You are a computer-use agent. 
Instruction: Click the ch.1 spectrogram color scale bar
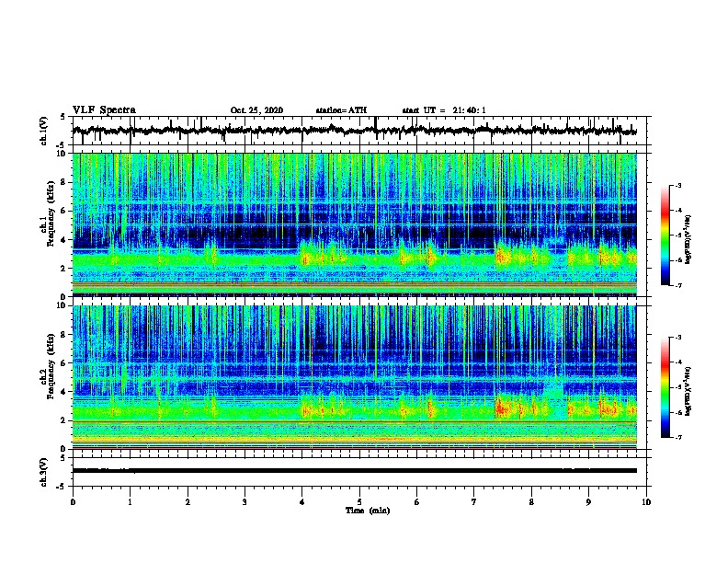click(x=665, y=236)
